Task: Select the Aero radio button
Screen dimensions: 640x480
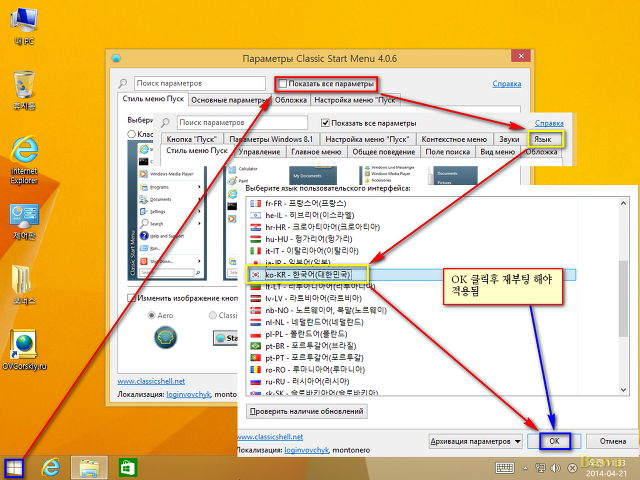Action: click(x=151, y=315)
